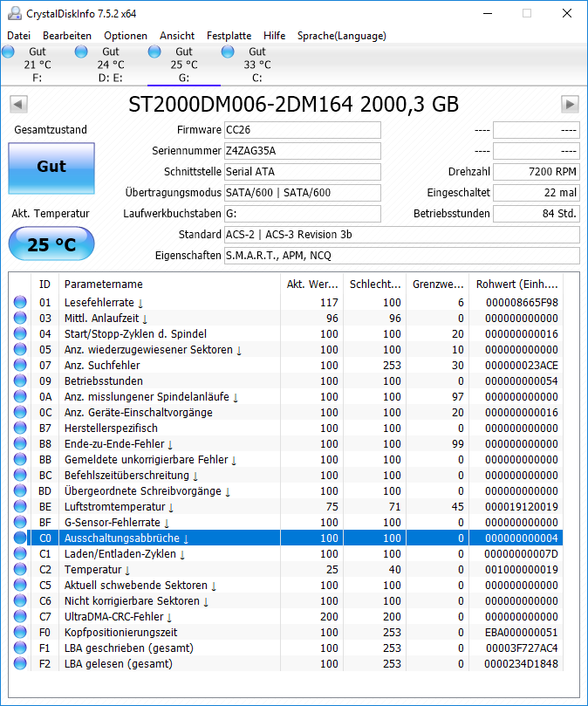Click the Rohwert column header
This screenshot has height=706, width=588.
pyautogui.click(x=516, y=284)
